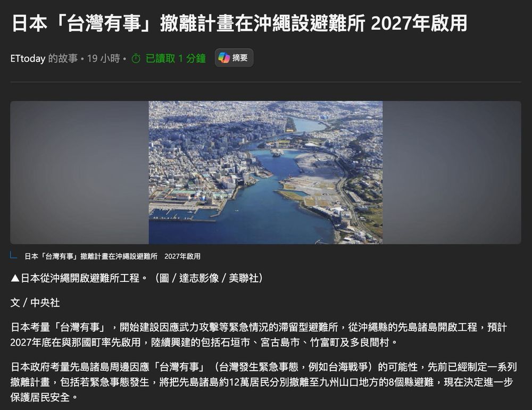
Task: Click the blurred gray area right of the photo
Action: (452, 172)
